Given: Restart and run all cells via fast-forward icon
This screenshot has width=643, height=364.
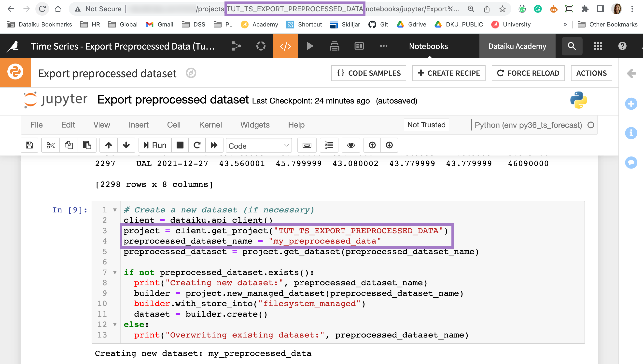Looking at the screenshot, I should 214,145.
